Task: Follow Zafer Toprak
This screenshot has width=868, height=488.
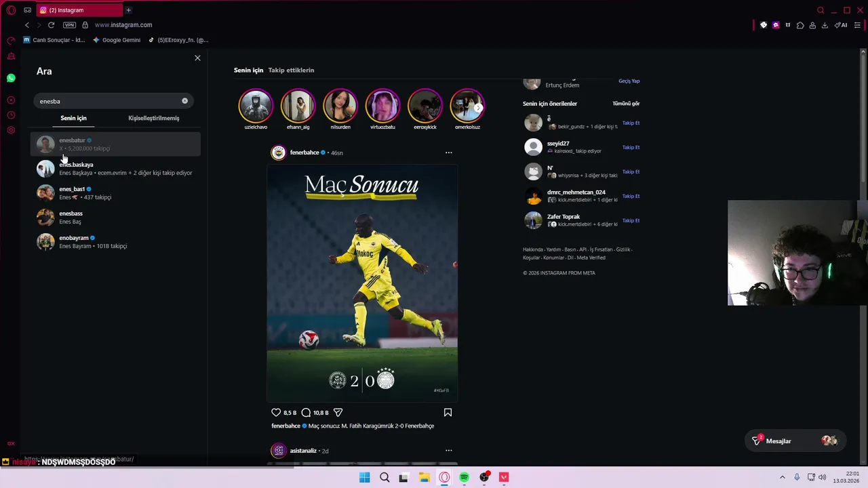Action: (631, 220)
